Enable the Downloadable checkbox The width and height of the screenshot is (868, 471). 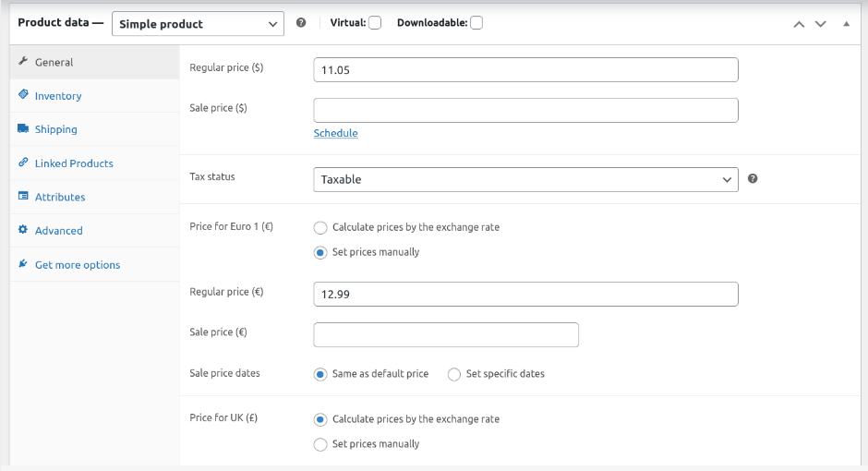[x=476, y=23]
